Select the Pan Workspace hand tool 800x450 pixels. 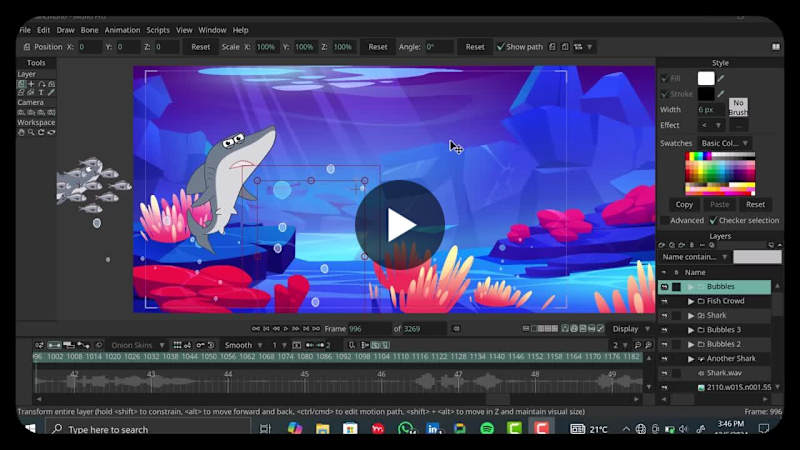pos(21,133)
